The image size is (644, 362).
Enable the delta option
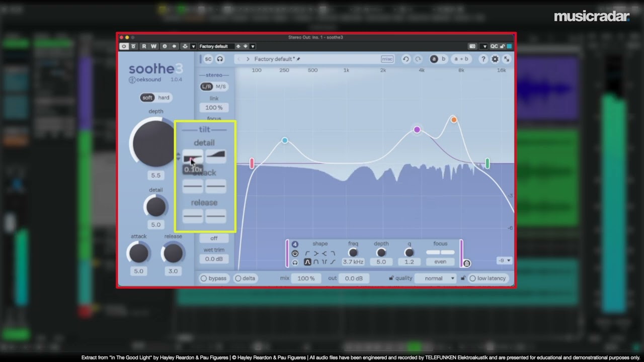(x=245, y=278)
